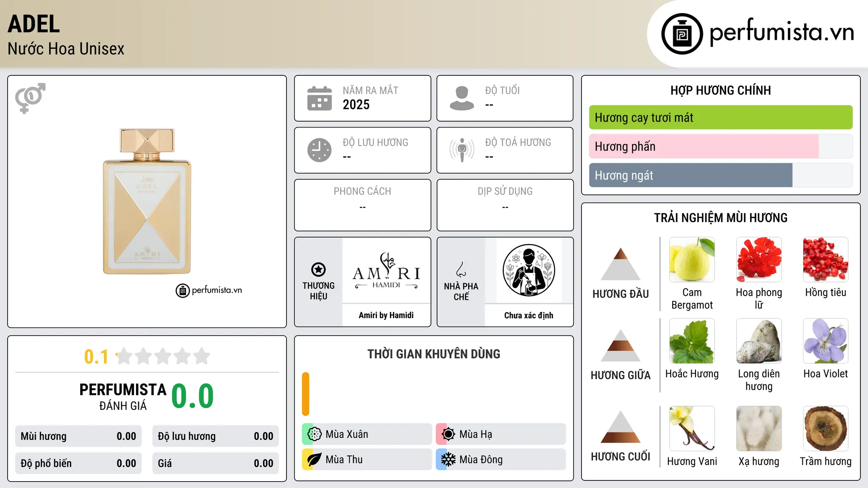
Task: Click the nose icon above Nhà pha chế
Action: click(461, 269)
